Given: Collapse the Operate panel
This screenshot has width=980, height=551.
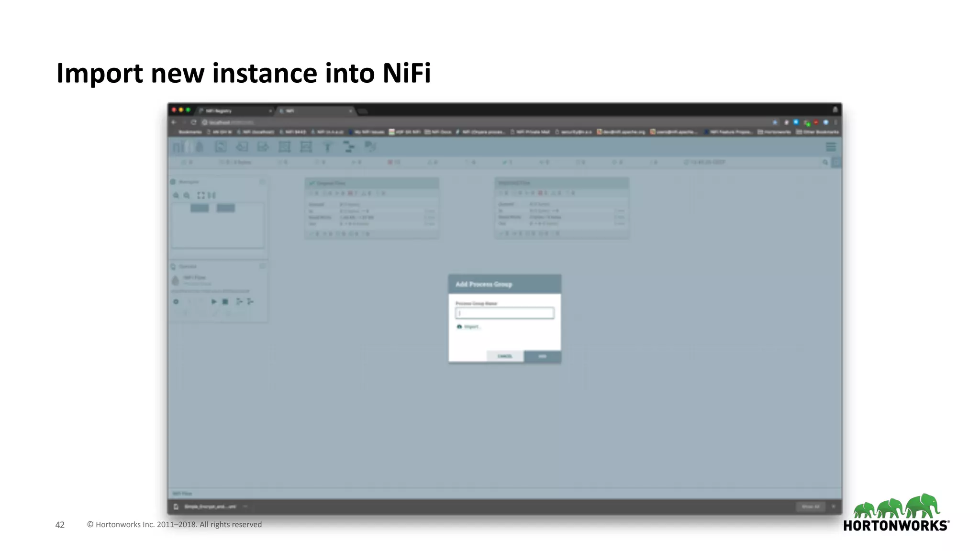Looking at the screenshot, I should (x=262, y=266).
